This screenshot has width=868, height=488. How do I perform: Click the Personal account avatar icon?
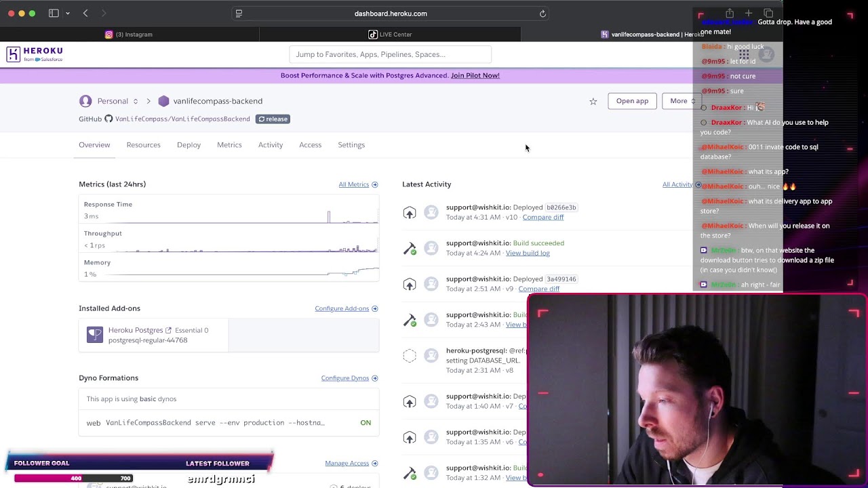[x=85, y=101]
